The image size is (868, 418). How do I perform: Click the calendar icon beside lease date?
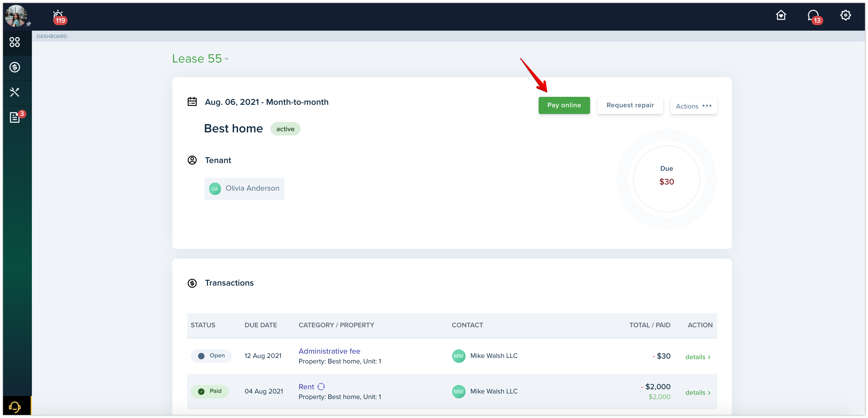coord(192,102)
